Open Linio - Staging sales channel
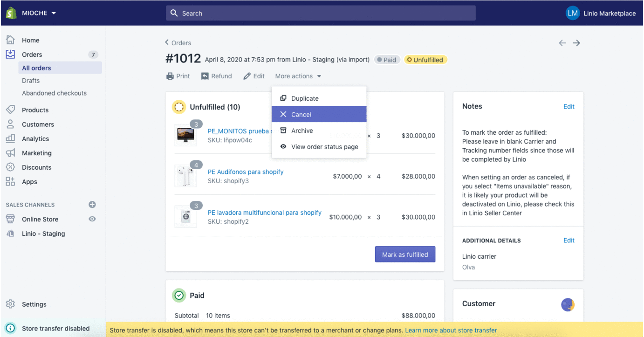 click(x=43, y=234)
